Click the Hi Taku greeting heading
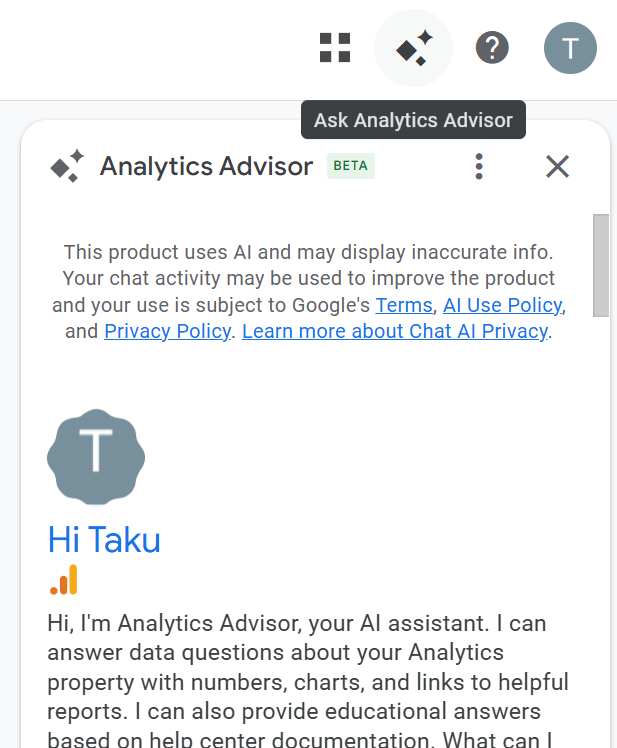The image size is (617, 748). (x=104, y=540)
